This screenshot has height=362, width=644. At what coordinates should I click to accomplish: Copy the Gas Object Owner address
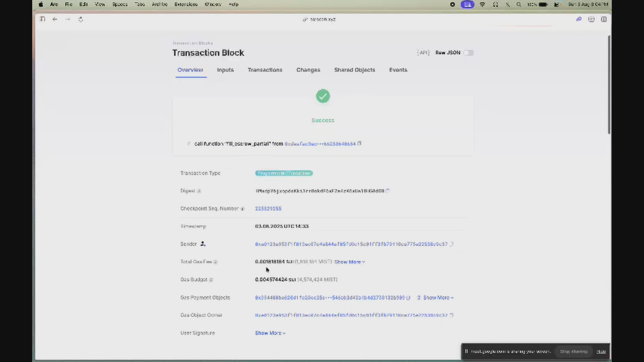452,315
